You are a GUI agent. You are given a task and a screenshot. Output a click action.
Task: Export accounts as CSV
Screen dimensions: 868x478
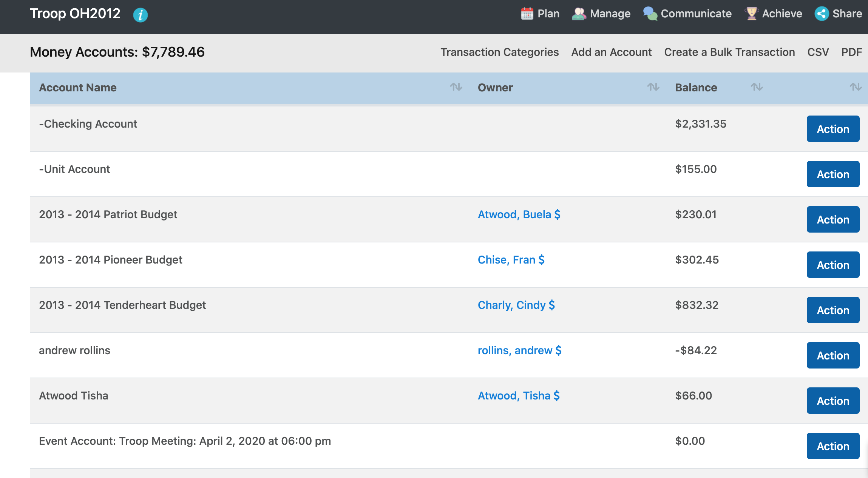818,52
